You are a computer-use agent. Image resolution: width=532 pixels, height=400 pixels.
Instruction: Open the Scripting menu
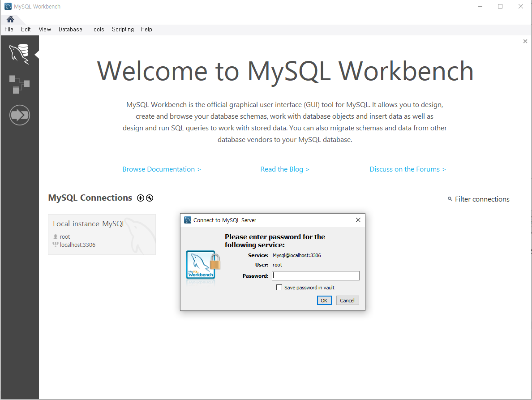click(123, 30)
